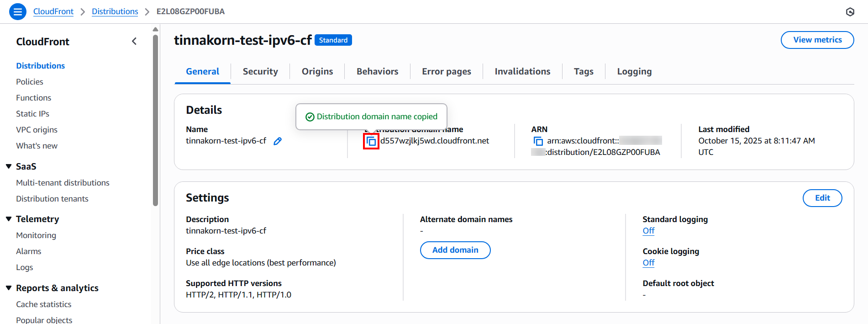Click the Add domain button
This screenshot has width=868, height=324.
coord(455,250)
